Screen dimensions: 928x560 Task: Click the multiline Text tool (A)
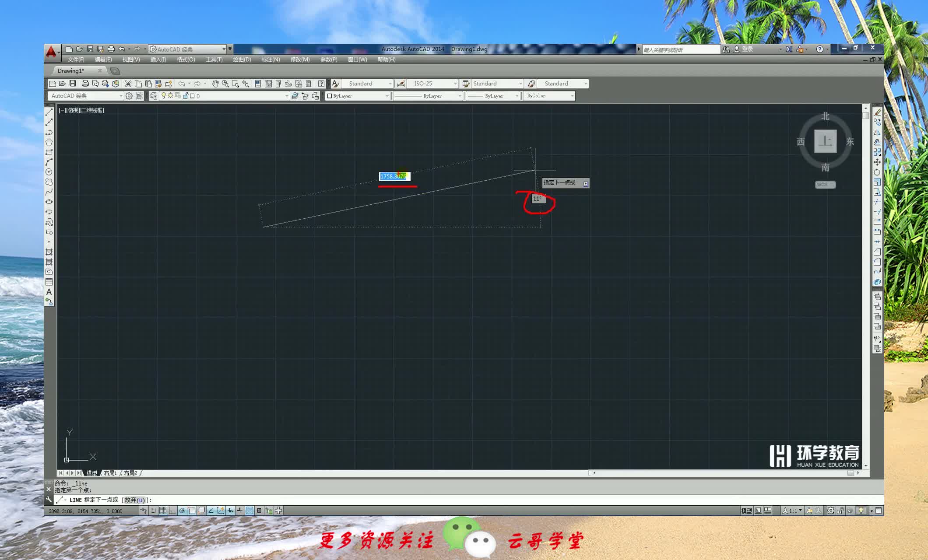49,292
